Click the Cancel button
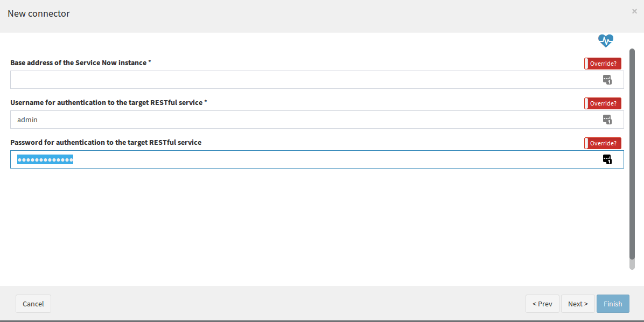The width and height of the screenshot is (644, 322). (x=33, y=304)
